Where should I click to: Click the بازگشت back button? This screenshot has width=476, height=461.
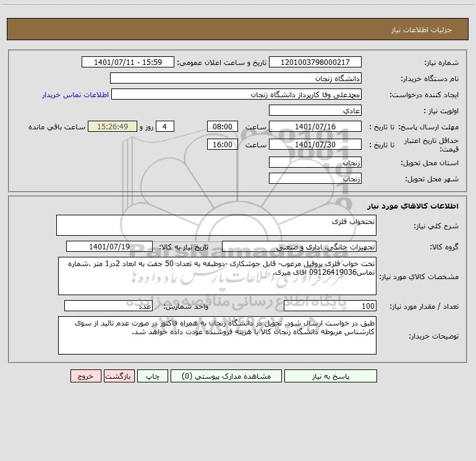[119, 376]
